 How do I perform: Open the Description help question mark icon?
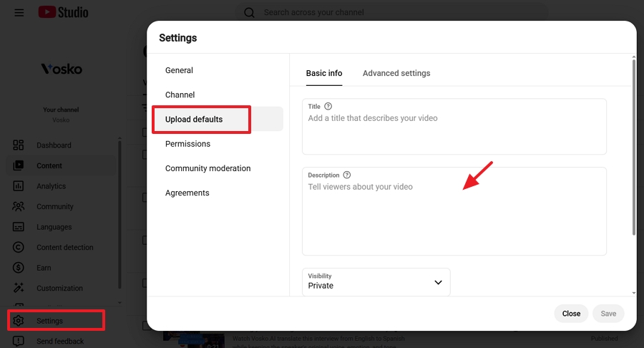[346, 175]
